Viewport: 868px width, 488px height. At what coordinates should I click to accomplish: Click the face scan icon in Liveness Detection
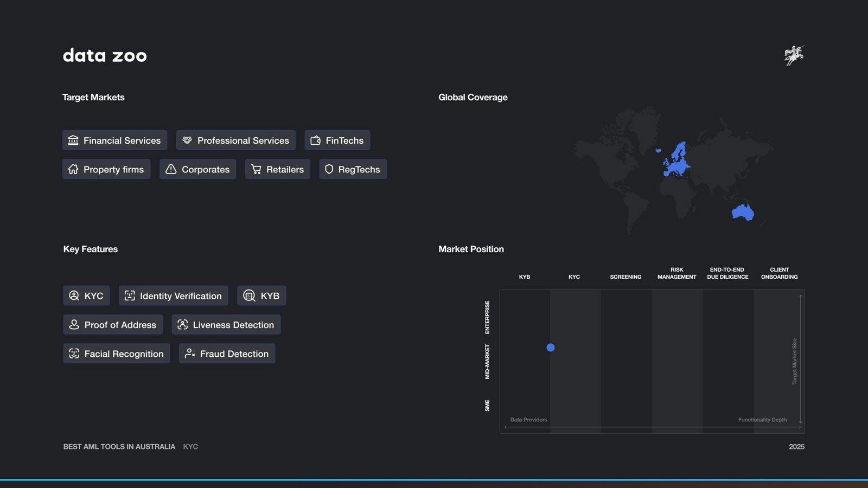[x=183, y=324]
